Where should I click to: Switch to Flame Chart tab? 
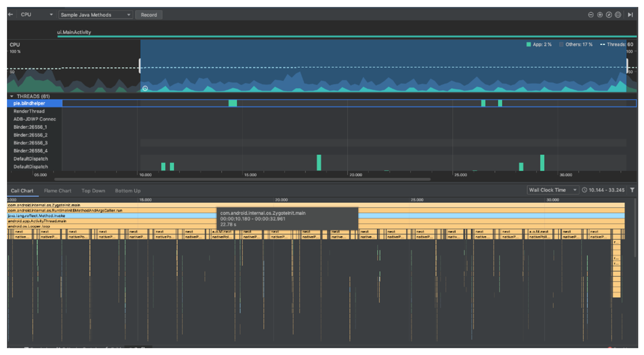pos(58,191)
